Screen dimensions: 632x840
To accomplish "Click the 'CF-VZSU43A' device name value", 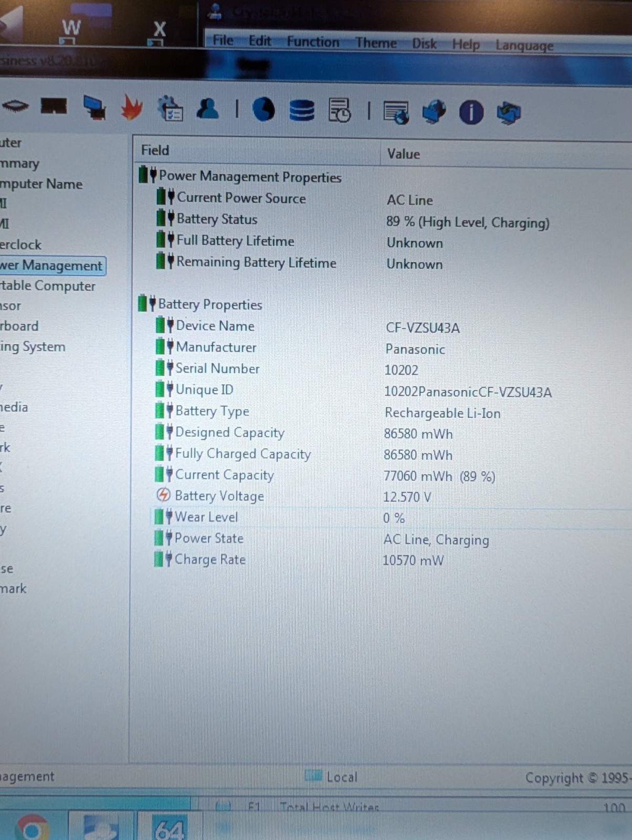I will pos(423,328).
